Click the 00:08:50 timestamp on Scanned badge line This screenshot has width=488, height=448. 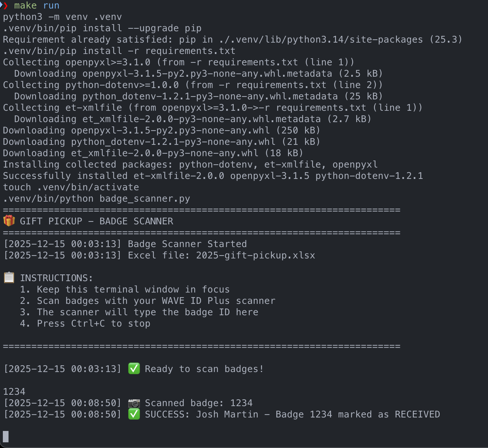tap(96, 403)
